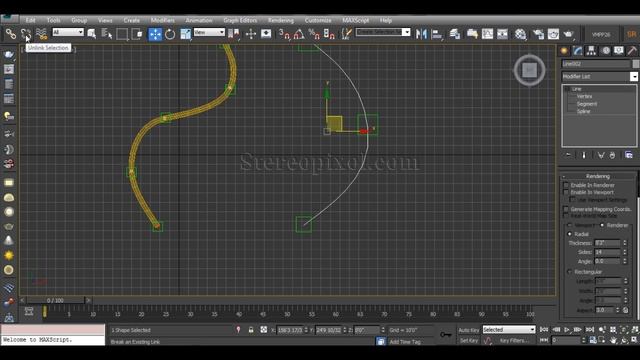Click the Sides spinner arrows

tap(624, 252)
